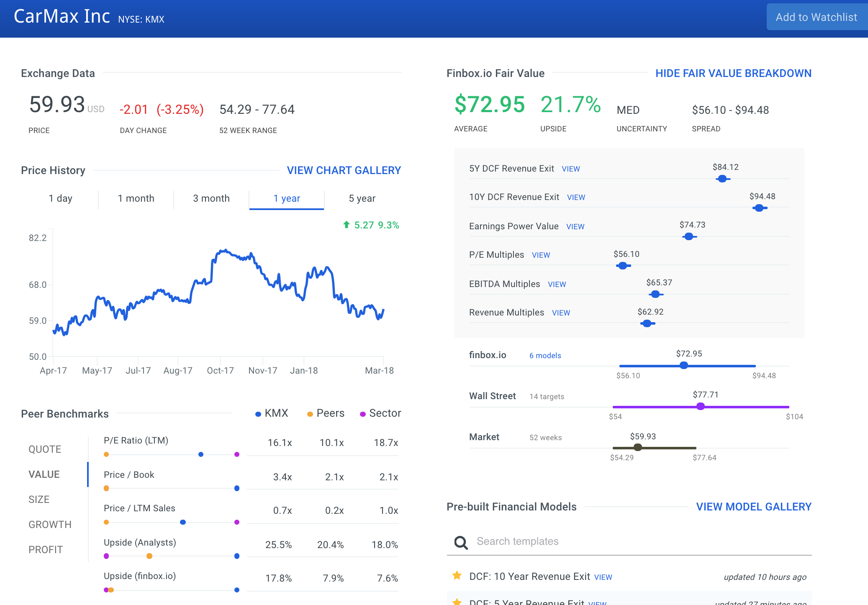The height and width of the screenshot is (605, 868).
Task: Switch to the PROFIT benchmark tab
Action: click(x=46, y=550)
